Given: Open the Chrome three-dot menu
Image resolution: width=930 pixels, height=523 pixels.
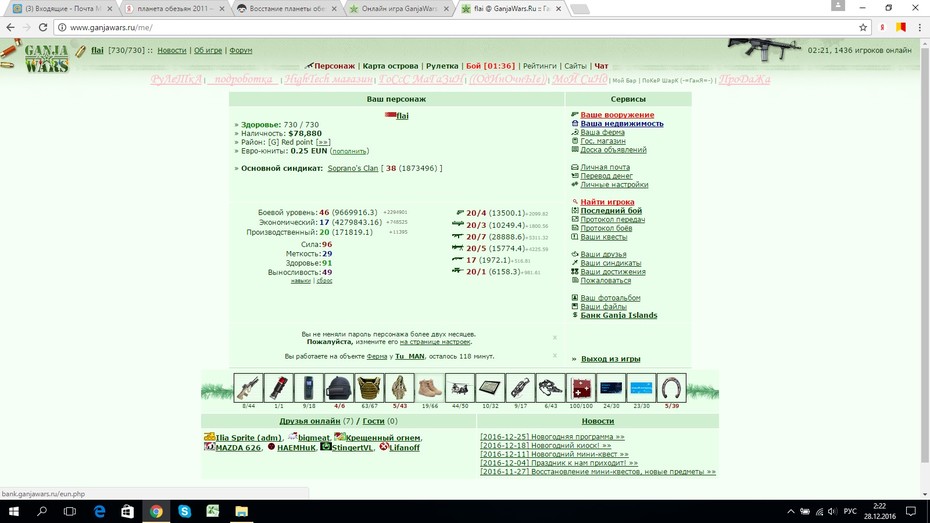Looking at the screenshot, I should (x=920, y=27).
